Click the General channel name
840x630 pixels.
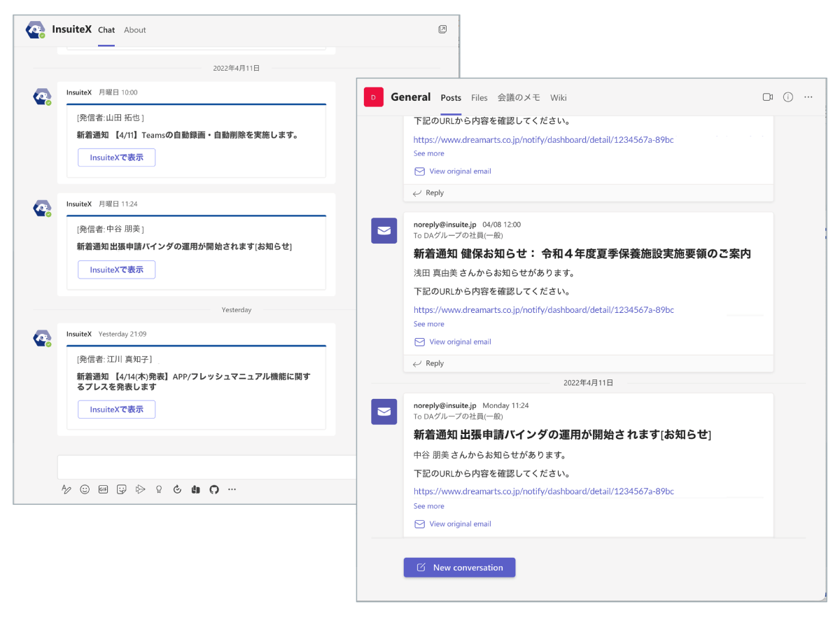[x=411, y=97]
